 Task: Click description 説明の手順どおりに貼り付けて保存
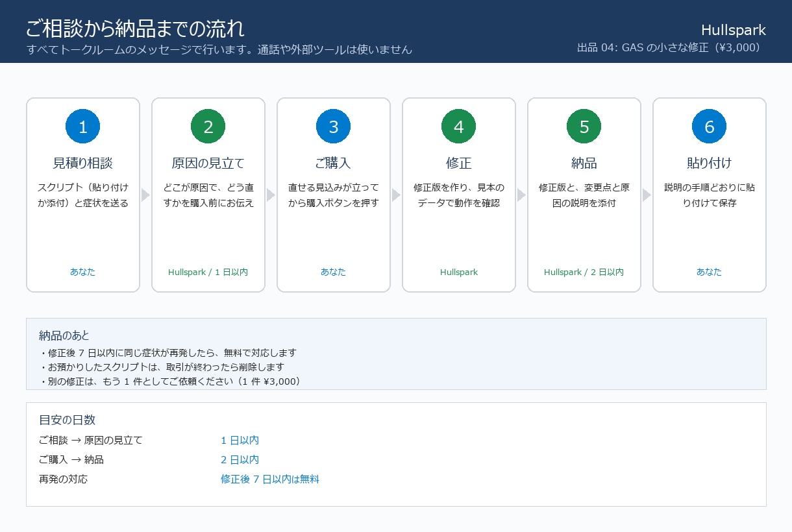710,195
